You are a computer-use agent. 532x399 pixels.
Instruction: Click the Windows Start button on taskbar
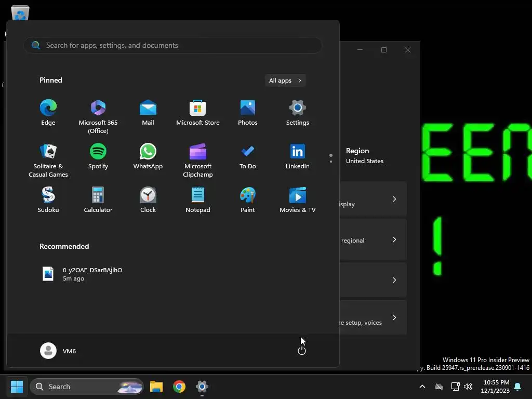[x=17, y=387]
